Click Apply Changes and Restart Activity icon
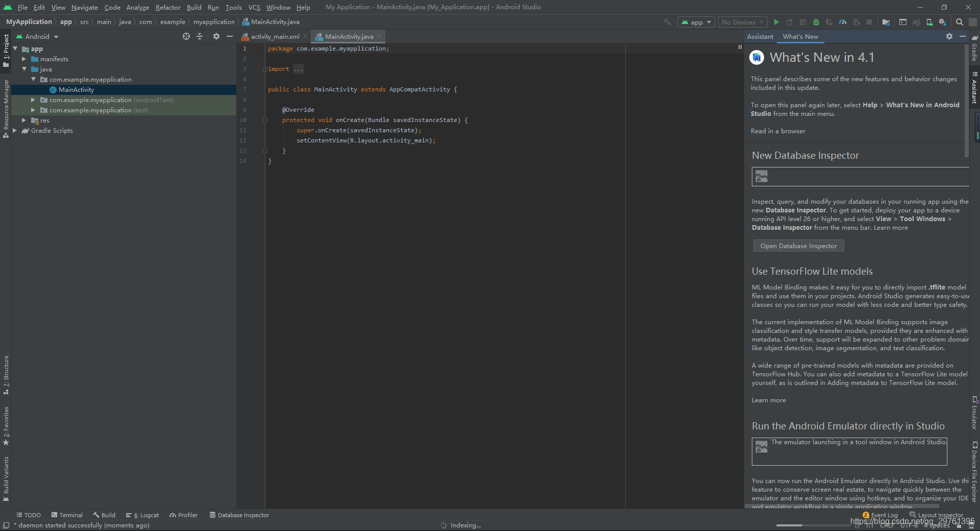Screen dimensions: 980x531 pyautogui.click(x=790, y=22)
